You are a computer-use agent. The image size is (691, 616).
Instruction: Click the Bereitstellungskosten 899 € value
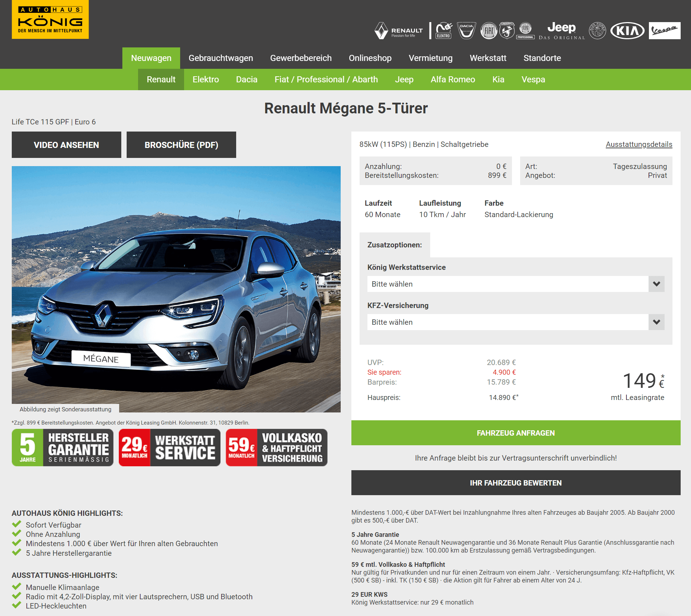[x=497, y=175]
